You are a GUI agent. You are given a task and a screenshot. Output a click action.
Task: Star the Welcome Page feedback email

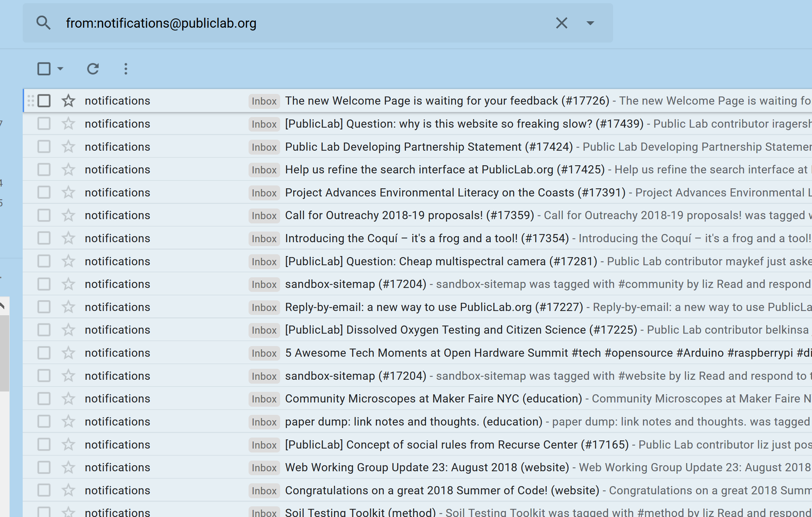pyautogui.click(x=68, y=101)
